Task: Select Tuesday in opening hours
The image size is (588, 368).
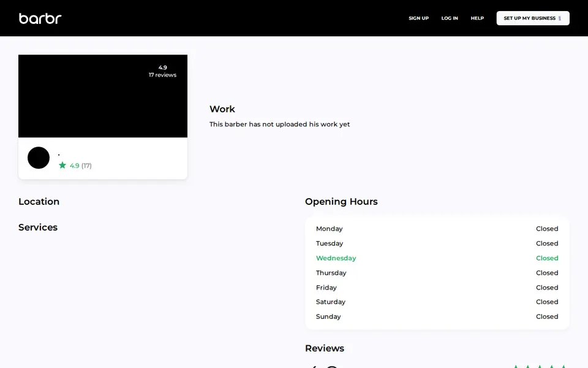Action: click(x=330, y=243)
